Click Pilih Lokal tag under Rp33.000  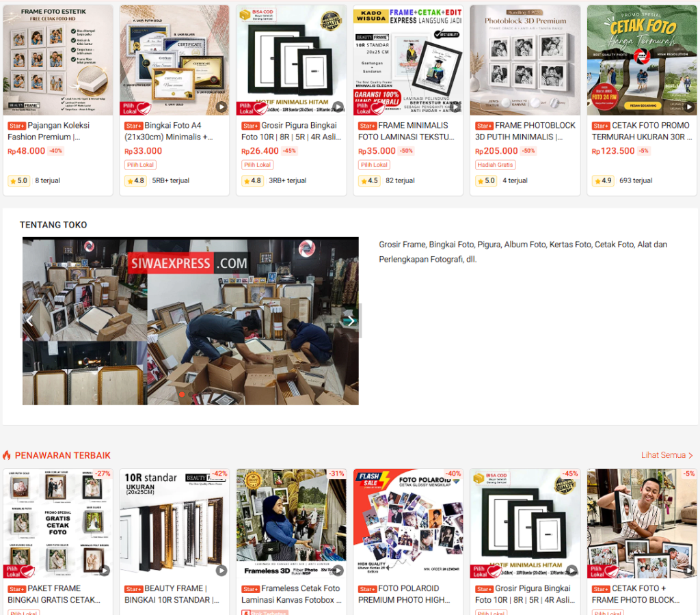coord(140,165)
